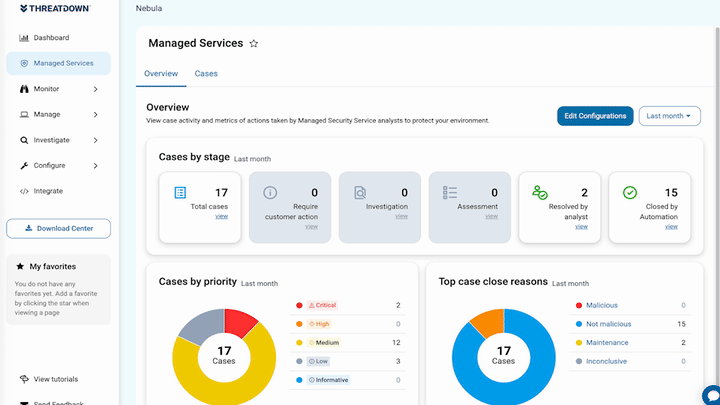The height and width of the screenshot is (405, 720).
Task: Select Managed Services in the sidebar
Action: (x=58, y=63)
